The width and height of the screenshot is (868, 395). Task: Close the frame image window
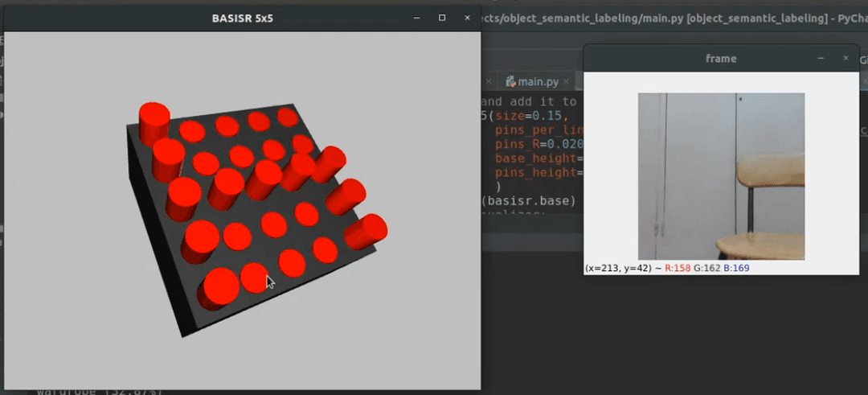point(845,58)
